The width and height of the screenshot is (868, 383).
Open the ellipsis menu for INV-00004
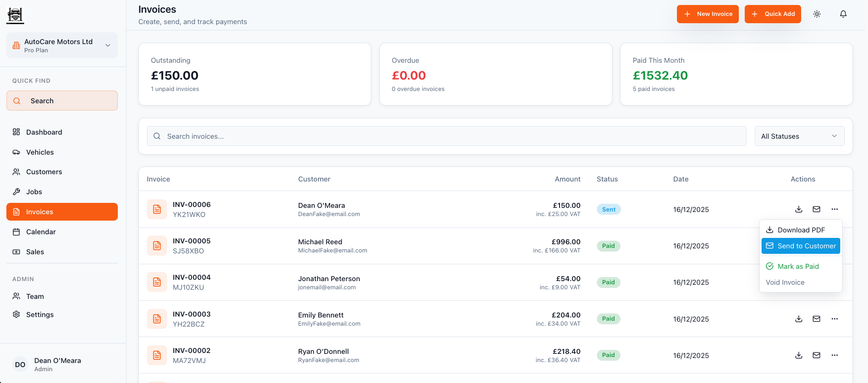tap(835, 282)
